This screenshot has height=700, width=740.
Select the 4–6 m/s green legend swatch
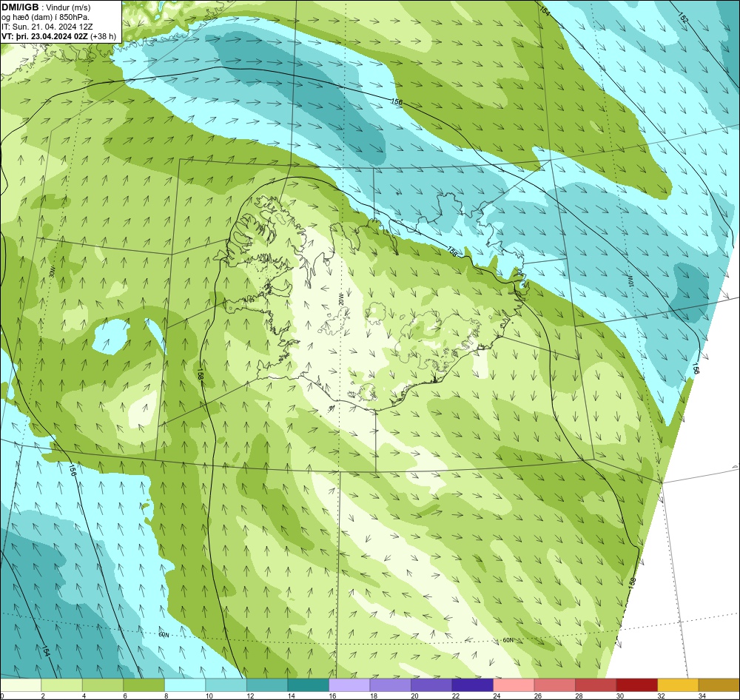pos(103,685)
